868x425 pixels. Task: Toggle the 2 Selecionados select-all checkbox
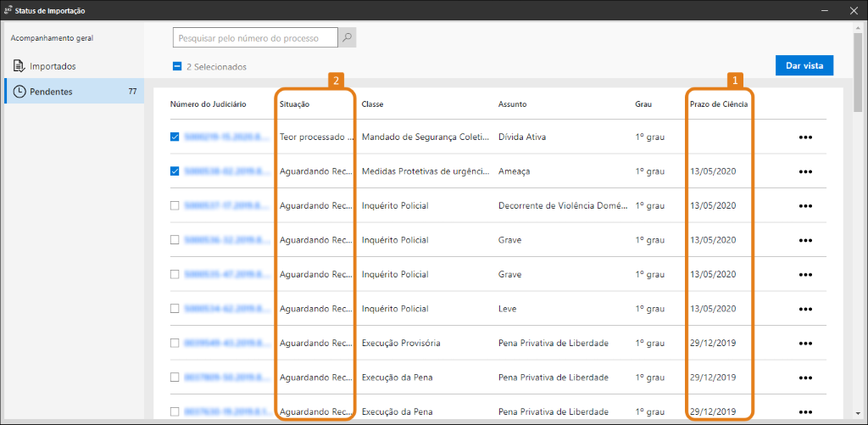(177, 66)
